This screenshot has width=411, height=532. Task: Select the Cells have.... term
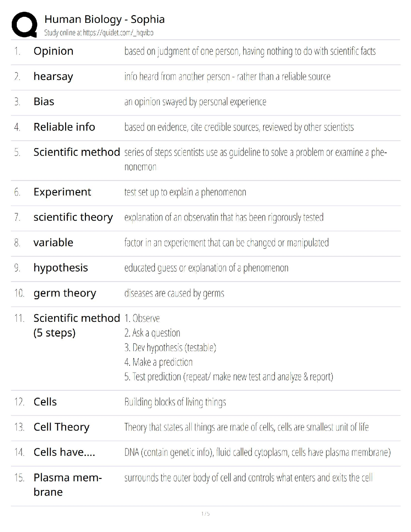[64, 452]
